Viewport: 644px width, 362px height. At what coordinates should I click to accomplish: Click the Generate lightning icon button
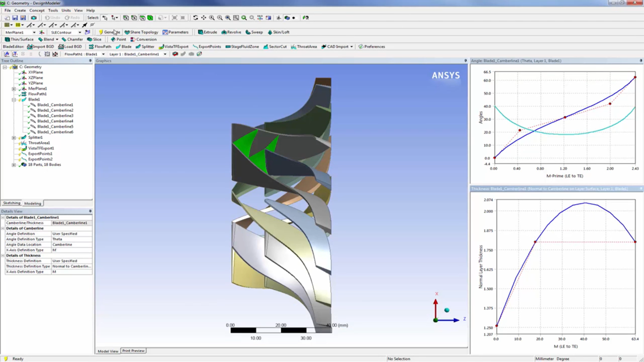tap(109, 32)
